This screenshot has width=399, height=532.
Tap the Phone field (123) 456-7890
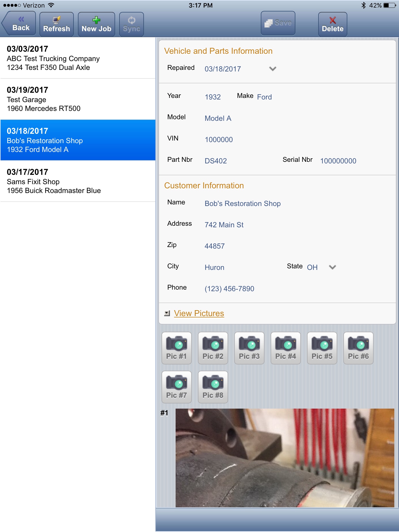[229, 289]
